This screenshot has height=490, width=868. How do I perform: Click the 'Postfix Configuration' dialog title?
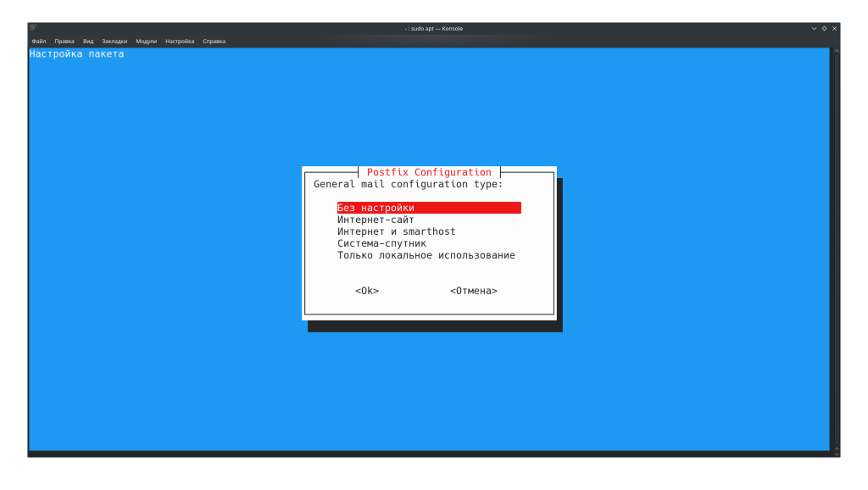coord(429,172)
